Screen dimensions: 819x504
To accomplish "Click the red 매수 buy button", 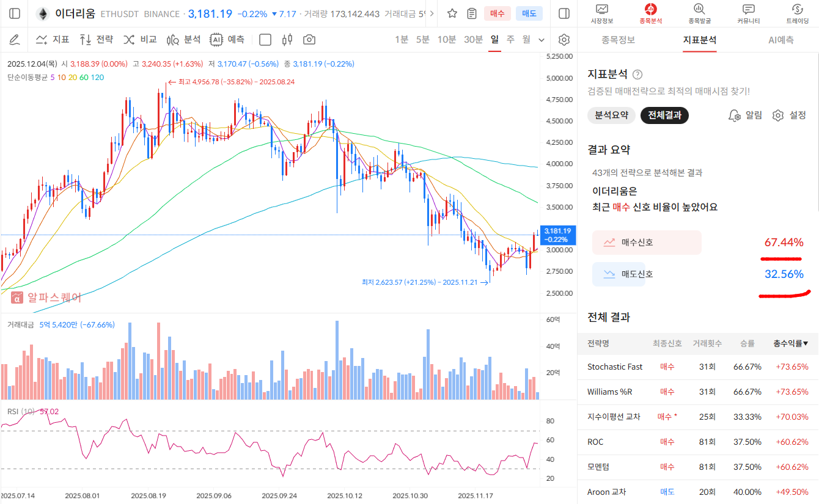I will click(497, 13).
